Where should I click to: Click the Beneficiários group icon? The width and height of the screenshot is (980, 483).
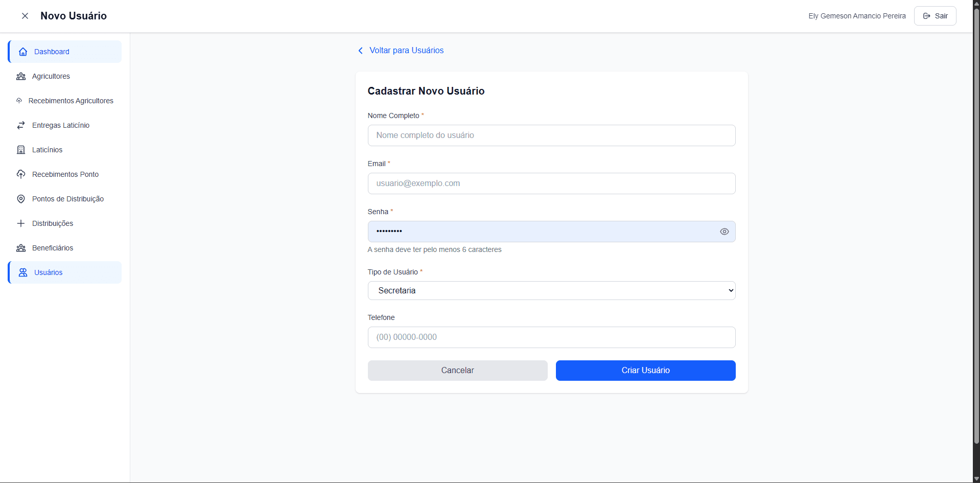point(21,248)
